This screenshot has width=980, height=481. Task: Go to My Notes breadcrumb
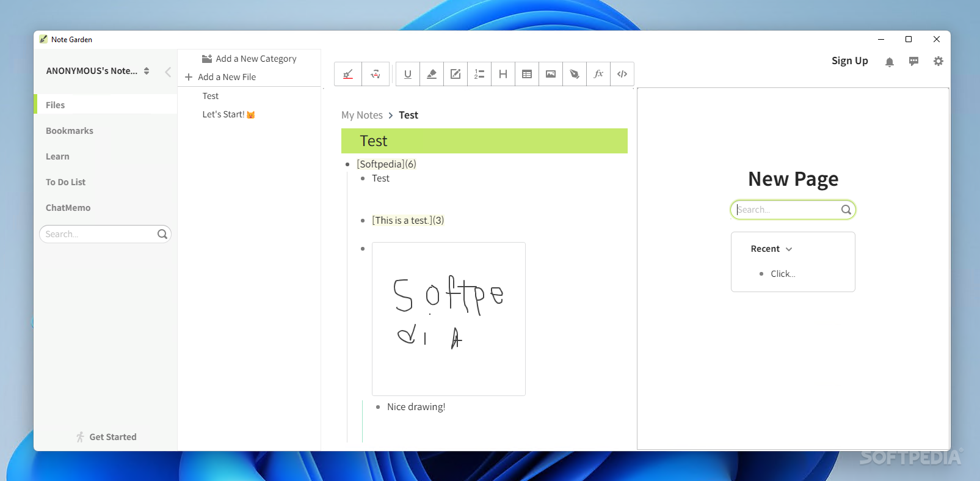pos(362,115)
